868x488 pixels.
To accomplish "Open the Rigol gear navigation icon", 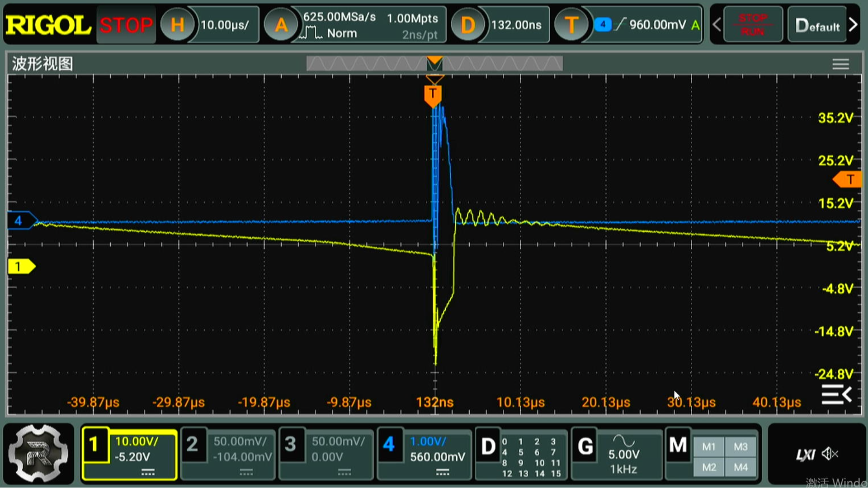I will point(38,454).
